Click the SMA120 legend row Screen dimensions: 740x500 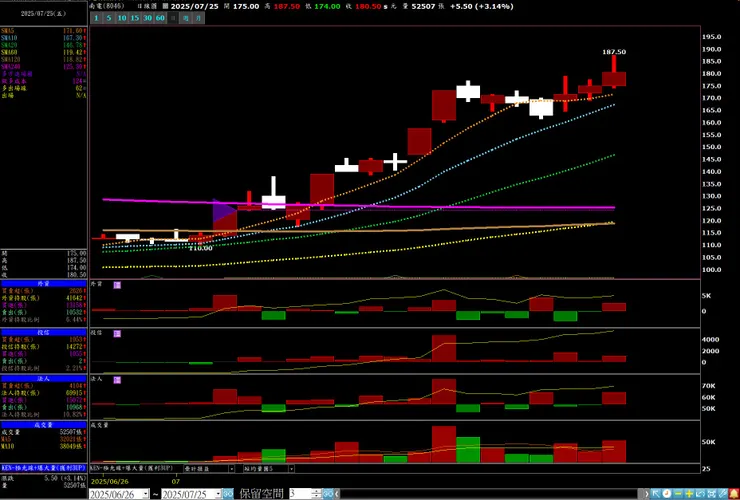(43, 59)
